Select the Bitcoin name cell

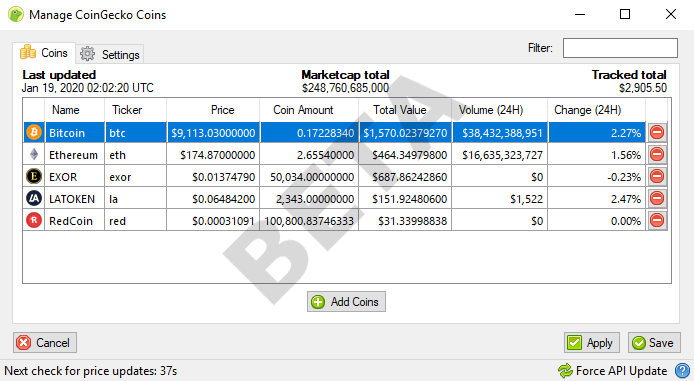pyautogui.click(x=74, y=133)
